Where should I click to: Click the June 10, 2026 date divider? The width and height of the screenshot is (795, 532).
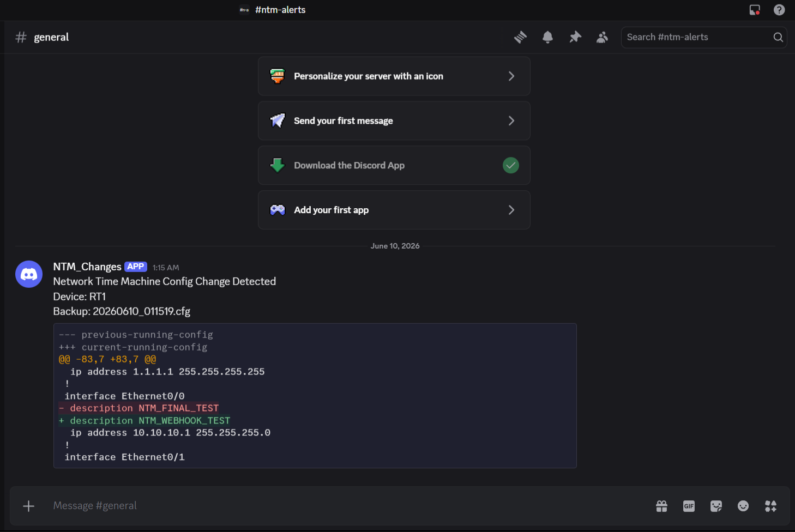coord(395,246)
